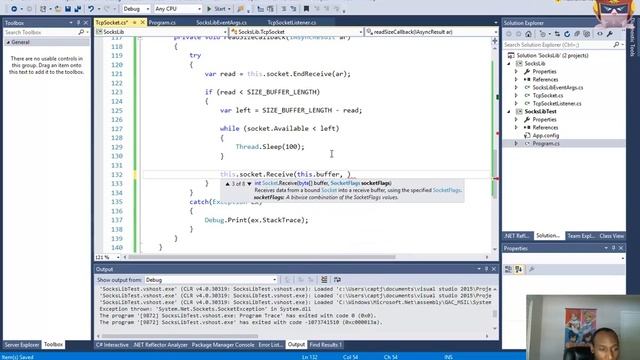The height and width of the screenshot is (360, 640).
Task: Expand SocksLib Properties node
Action: click(x=516, y=71)
